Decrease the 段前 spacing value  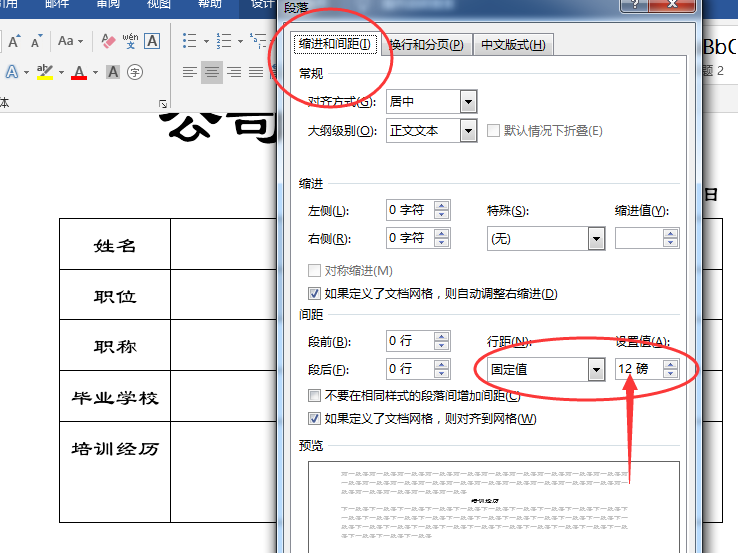pos(441,346)
